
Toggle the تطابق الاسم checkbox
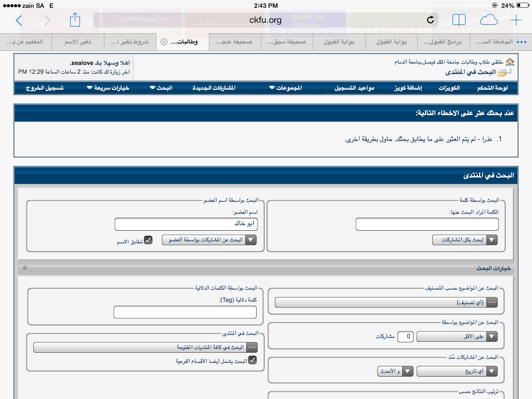148,240
